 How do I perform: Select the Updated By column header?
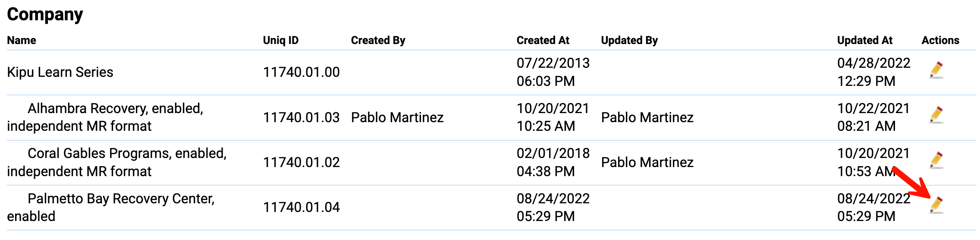pos(629,40)
